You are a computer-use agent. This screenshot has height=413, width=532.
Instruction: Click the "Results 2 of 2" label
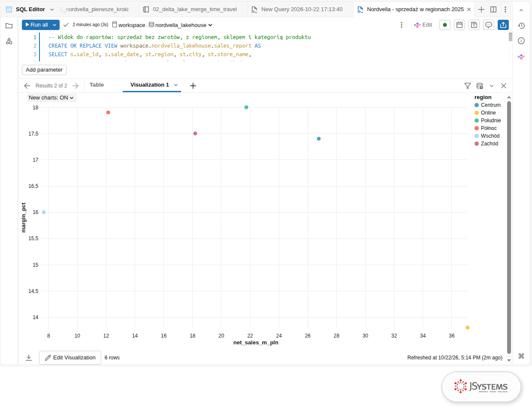tap(51, 86)
